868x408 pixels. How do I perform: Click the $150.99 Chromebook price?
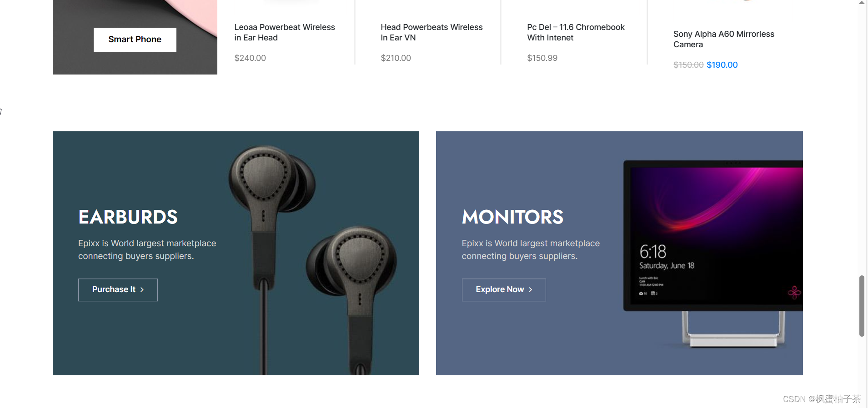[x=542, y=58]
